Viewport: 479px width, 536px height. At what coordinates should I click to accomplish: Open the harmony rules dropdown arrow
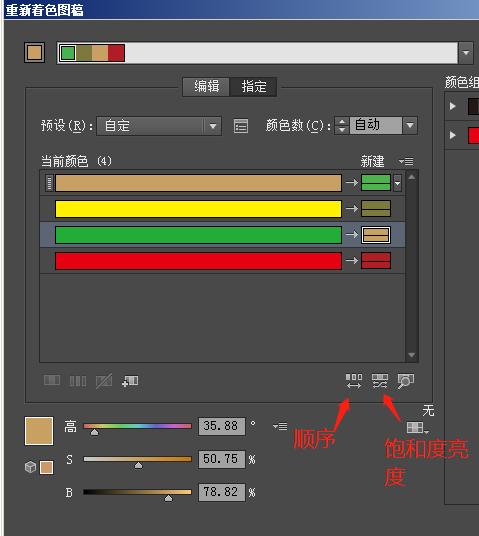click(466, 53)
